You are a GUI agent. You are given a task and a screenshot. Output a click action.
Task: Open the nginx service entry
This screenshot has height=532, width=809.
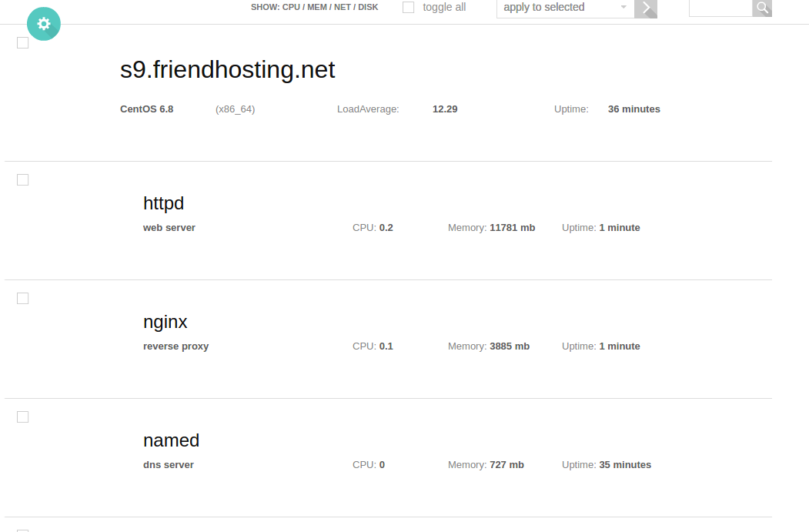165,322
